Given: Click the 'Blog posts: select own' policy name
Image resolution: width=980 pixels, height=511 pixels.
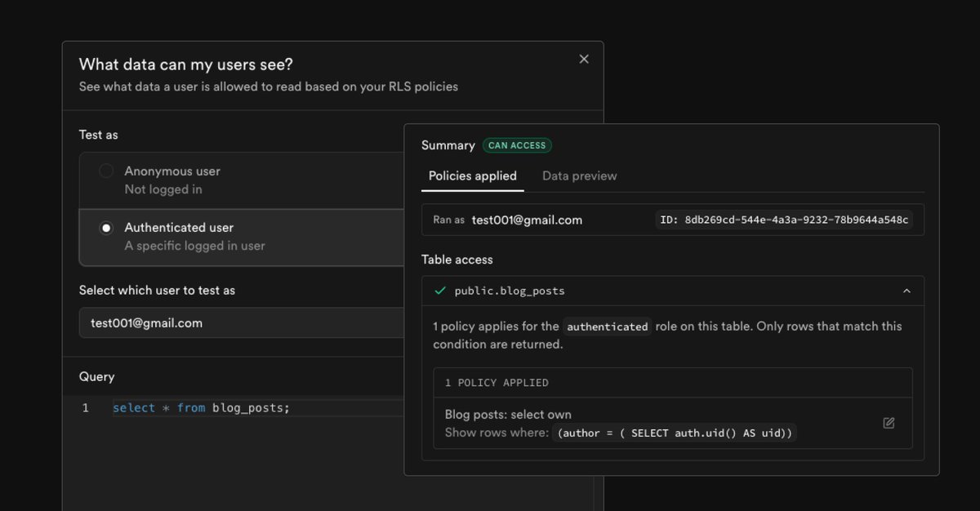Looking at the screenshot, I should 508,415.
